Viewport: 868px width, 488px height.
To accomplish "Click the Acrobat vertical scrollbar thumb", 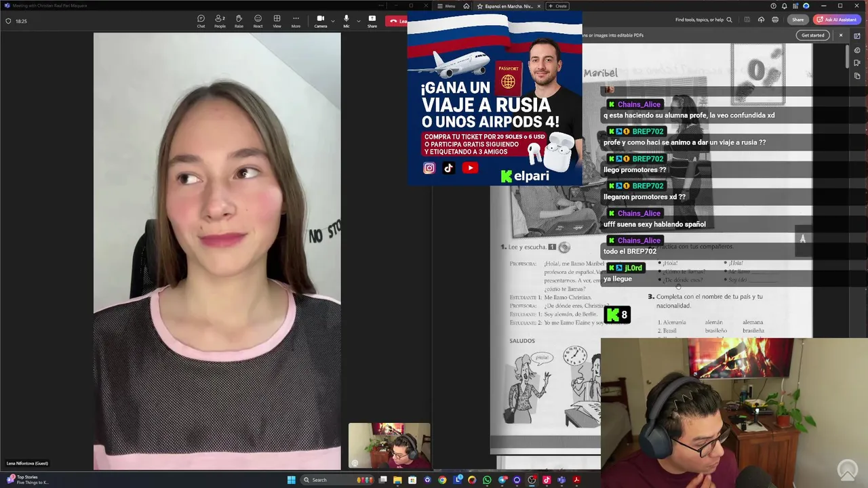I will click(847, 56).
